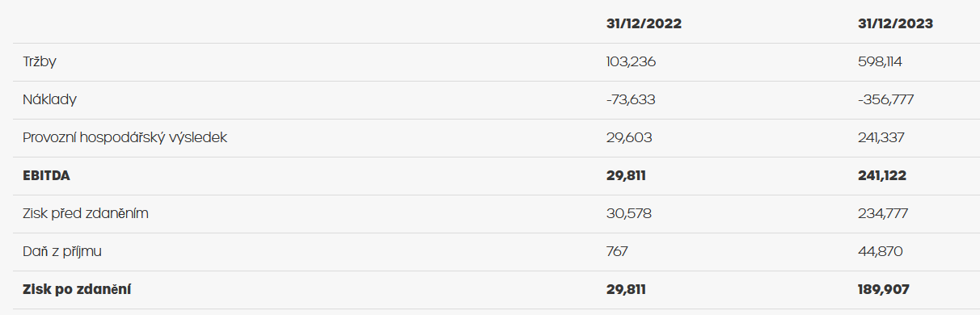Click Provozní hospodářský výsledek row label
This screenshot has height=315, width=980.
(x=125, y=138)
